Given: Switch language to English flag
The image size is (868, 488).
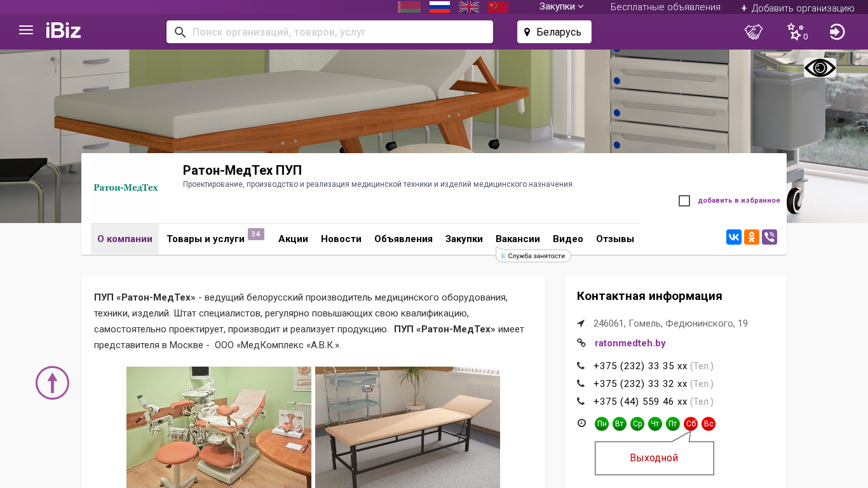Looking at the screenshot, I should coord(469,7).
